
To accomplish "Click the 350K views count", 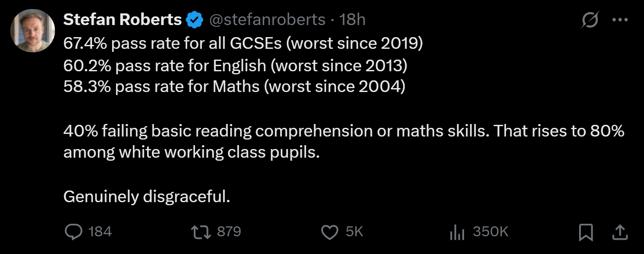I will (x=490, y=232).
